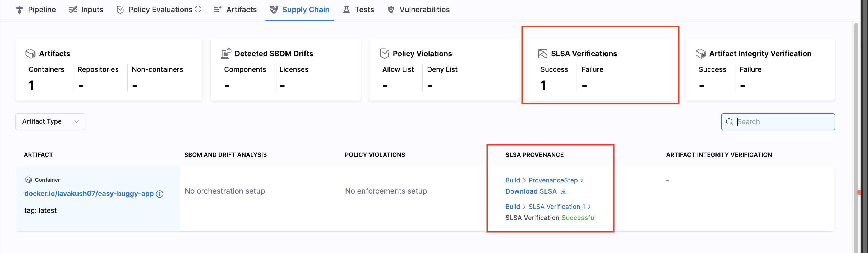Click the Detected SBOM Drifts icon
868x253 pixels.
[226, 54]
